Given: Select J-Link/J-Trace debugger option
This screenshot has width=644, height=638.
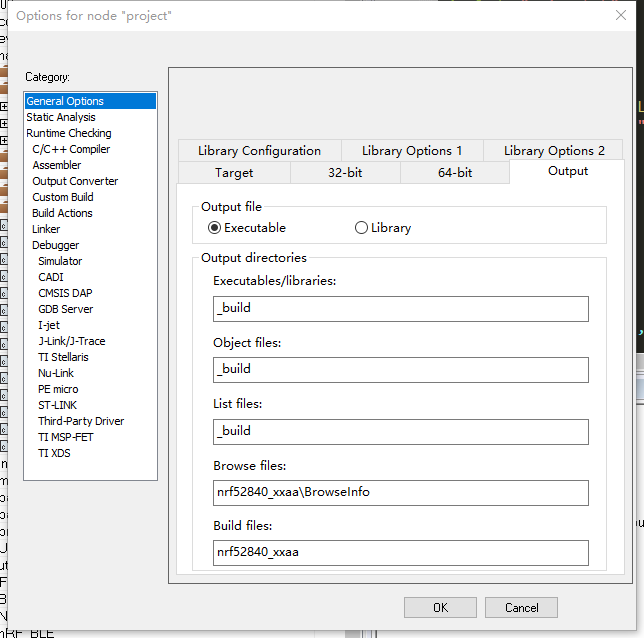Looking at the screenshot, I should (x=71, y=341).
